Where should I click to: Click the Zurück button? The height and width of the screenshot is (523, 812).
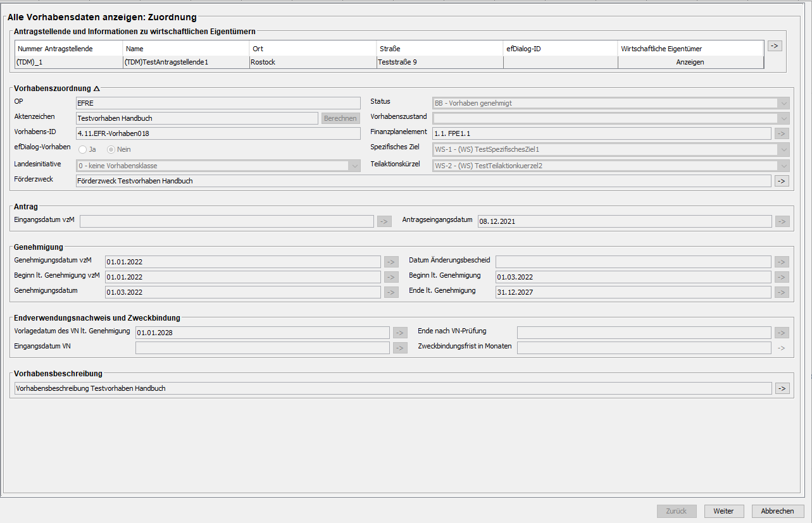tap(677, 511)
